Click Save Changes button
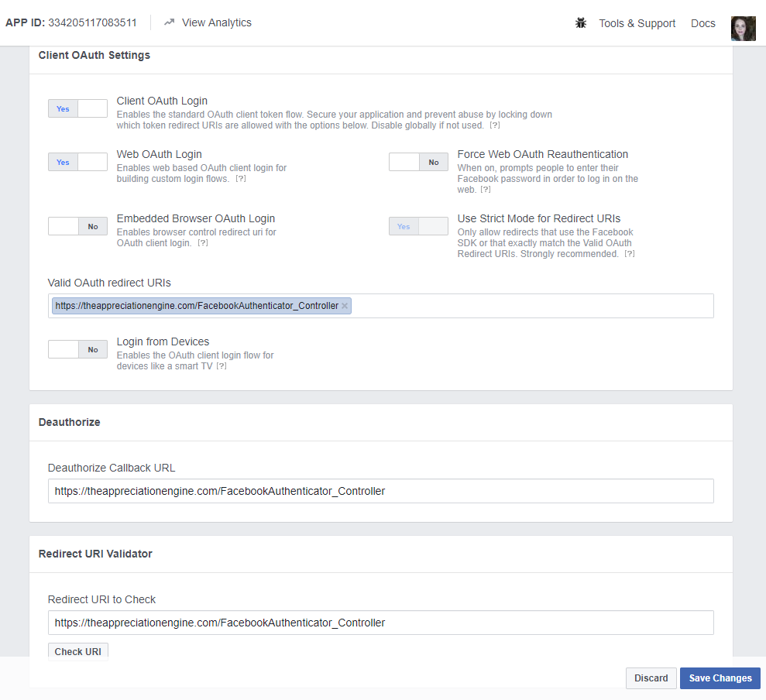The width and height of the screenshot is (766, 700). point(720,678)
